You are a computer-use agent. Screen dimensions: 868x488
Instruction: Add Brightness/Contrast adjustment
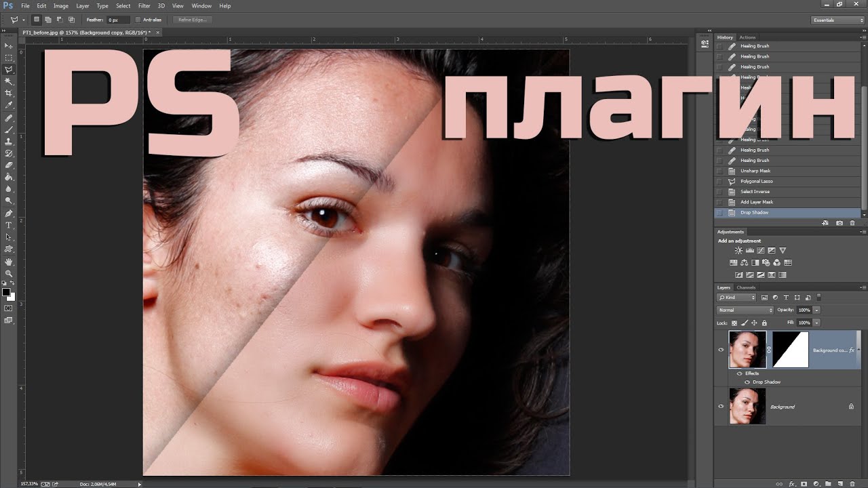(x=738, y=251)
